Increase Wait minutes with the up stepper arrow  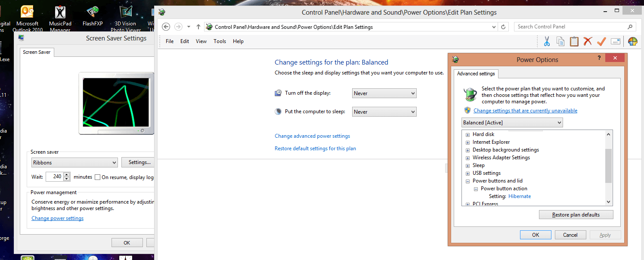(x=66, y=174)
